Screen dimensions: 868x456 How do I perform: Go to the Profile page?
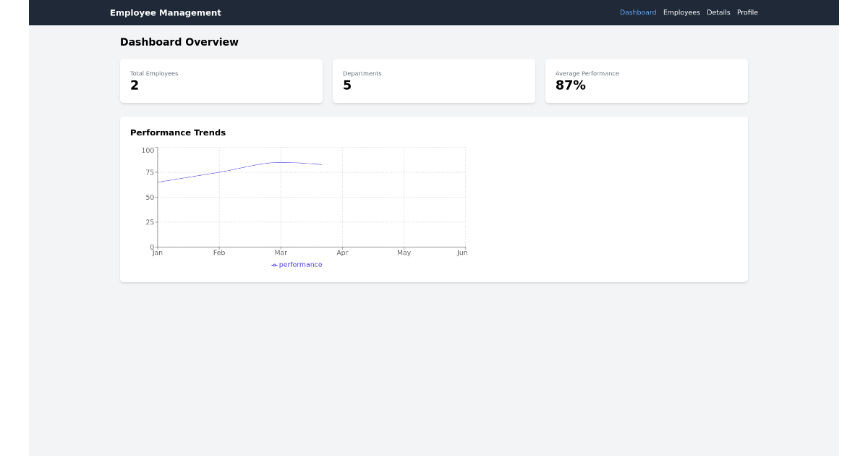[x=747, y=12]
